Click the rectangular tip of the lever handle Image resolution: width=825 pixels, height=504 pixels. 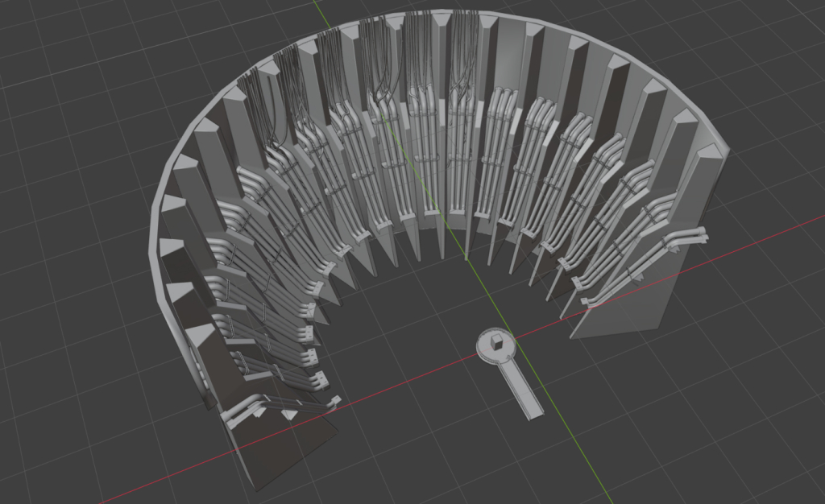point(533,412)
